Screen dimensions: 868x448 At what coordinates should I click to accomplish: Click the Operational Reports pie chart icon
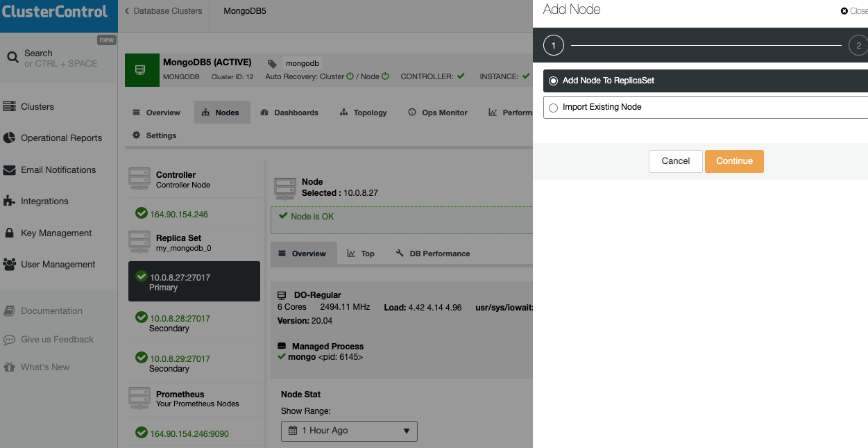(9, 138)
